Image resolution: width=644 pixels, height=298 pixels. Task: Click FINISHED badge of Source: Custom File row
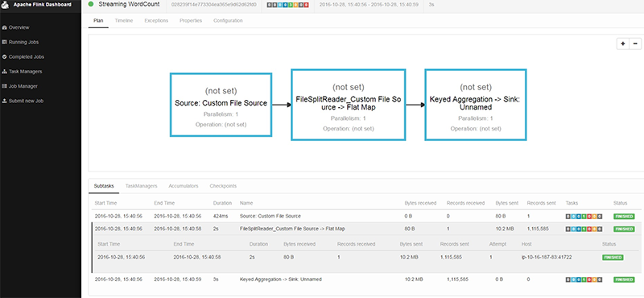[x=624, y=216]
